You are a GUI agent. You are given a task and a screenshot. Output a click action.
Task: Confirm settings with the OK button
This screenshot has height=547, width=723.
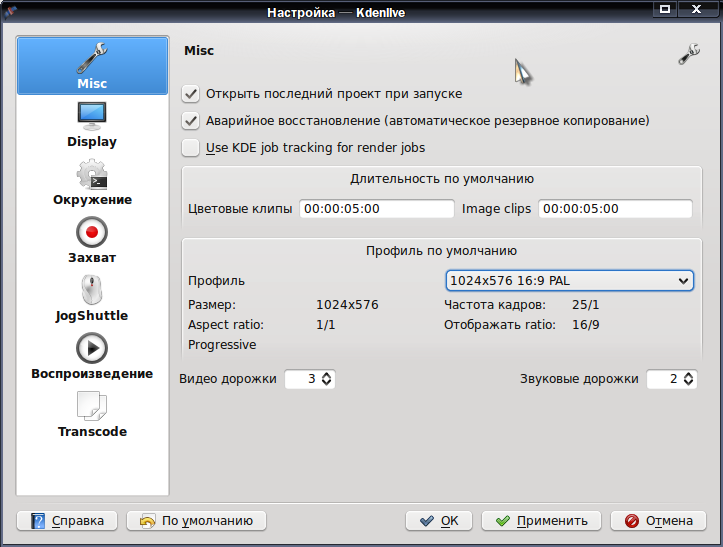click(x=439, y=521)
